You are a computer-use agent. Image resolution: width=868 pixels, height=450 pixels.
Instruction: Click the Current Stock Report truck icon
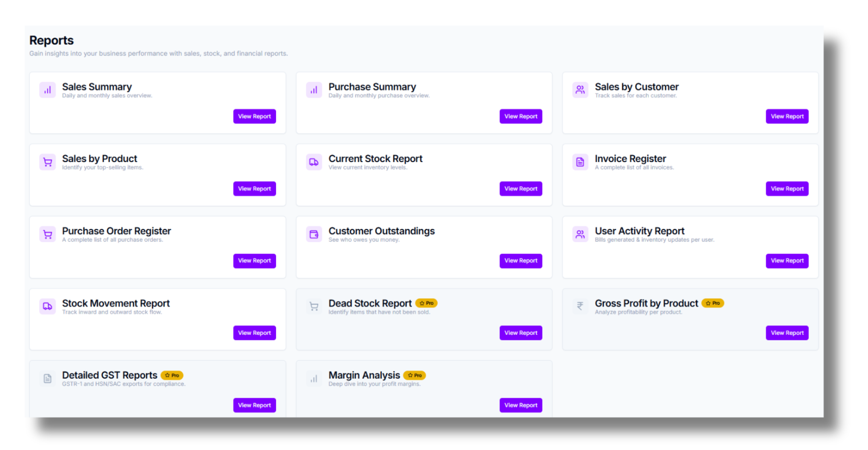[314, 162]
